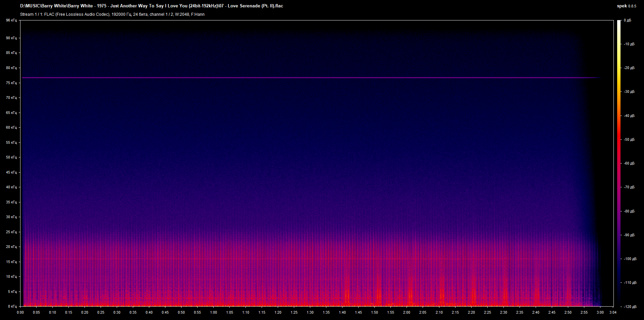Screen dimensions: 644x320
Task: Click the 96 кГц frequency axis label
Action: [11, 20]
